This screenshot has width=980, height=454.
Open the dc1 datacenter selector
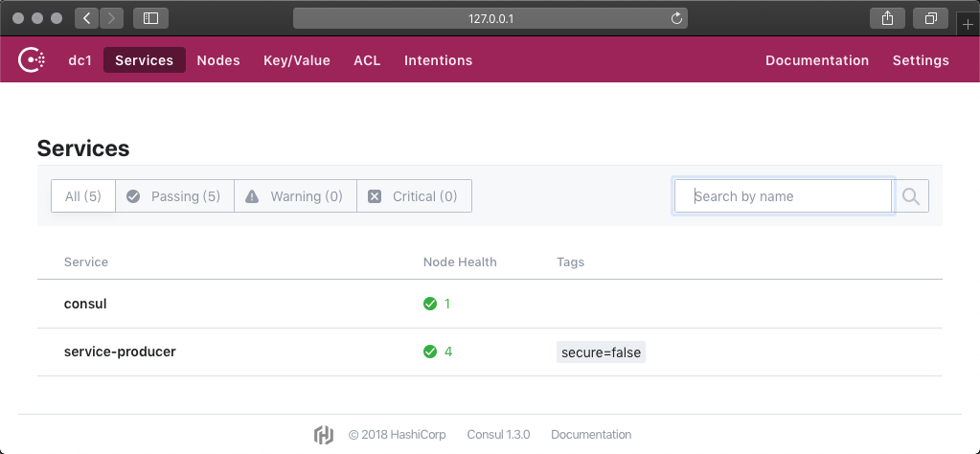click(x=80, y=60)
